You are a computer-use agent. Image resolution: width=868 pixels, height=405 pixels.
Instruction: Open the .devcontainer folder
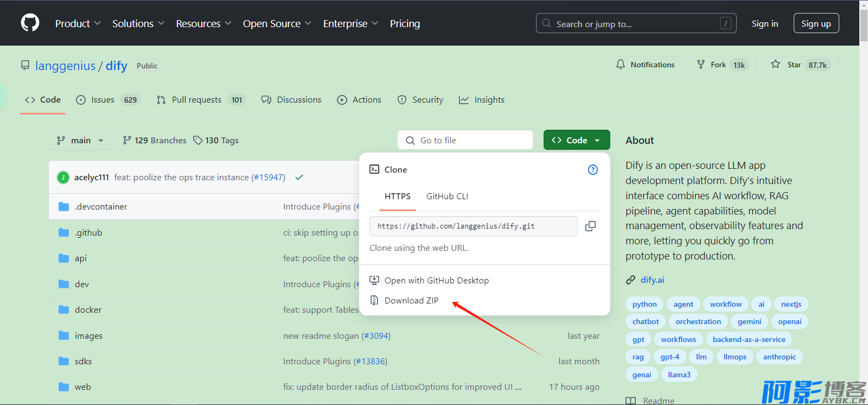coord(101,207)
